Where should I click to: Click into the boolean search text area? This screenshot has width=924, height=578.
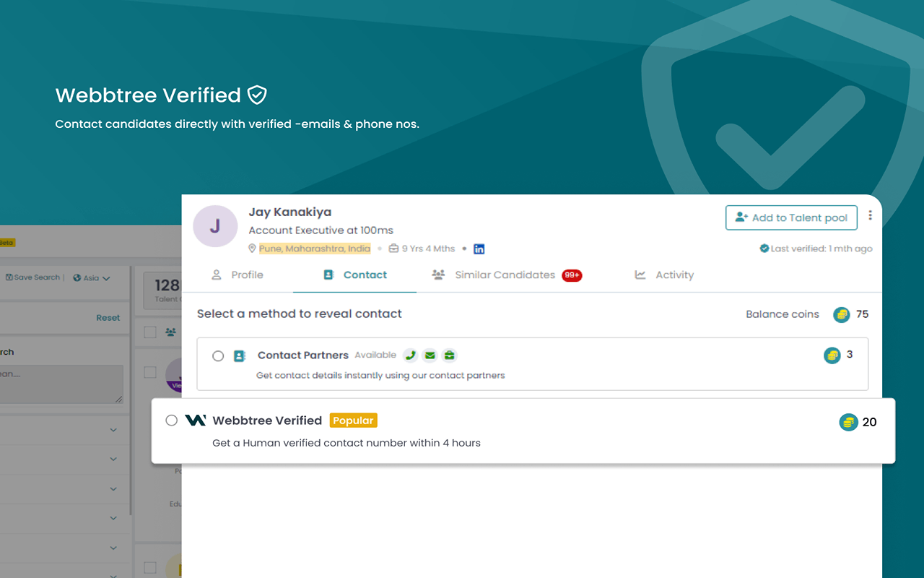point(61,384)
